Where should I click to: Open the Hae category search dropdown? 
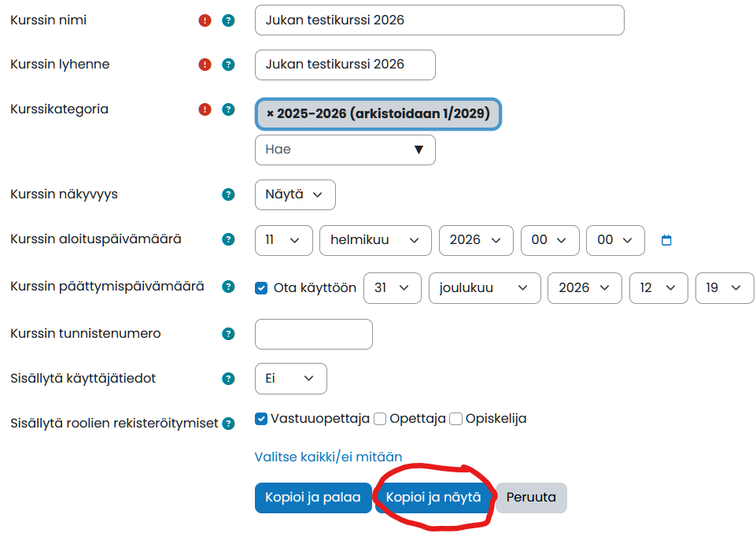click(x=345, y=150)
